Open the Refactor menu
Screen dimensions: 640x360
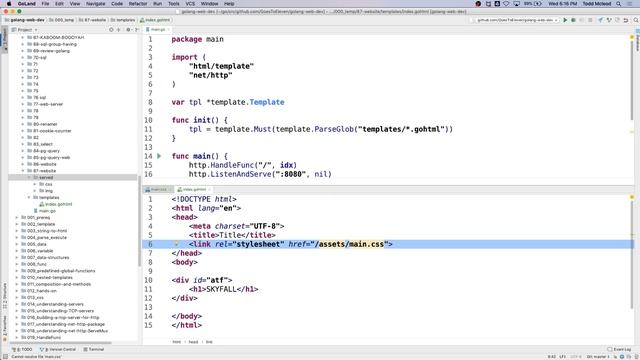[138, 4]
